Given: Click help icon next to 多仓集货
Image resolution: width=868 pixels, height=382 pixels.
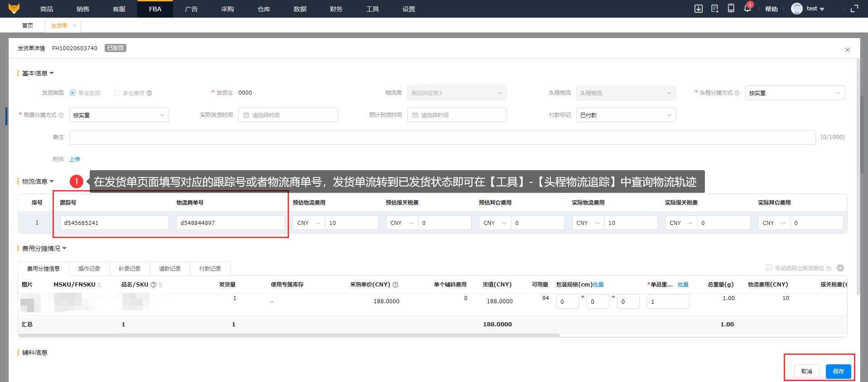Looking at the screenshot, I should [149, 93].
